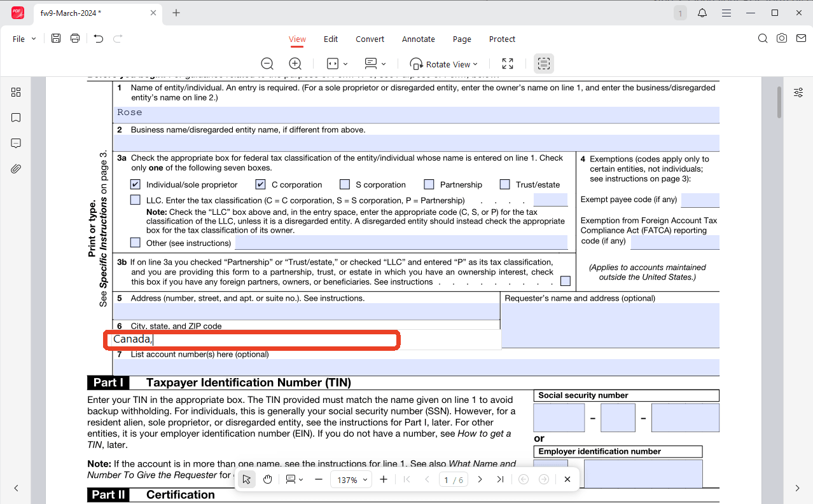
Task: Check the Partnership checkbox
Action: 429,184
